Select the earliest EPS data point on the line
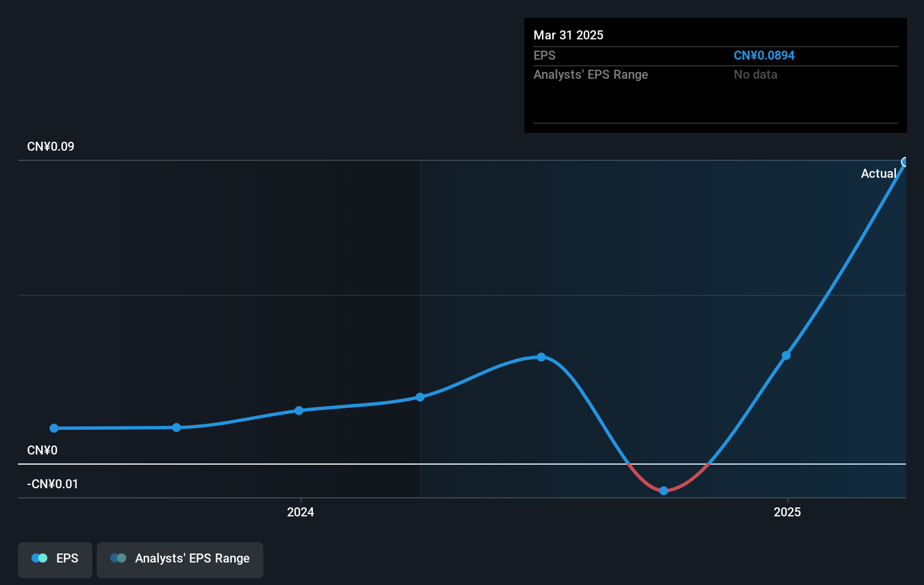The image size is (924, 585). click(54, 428)
